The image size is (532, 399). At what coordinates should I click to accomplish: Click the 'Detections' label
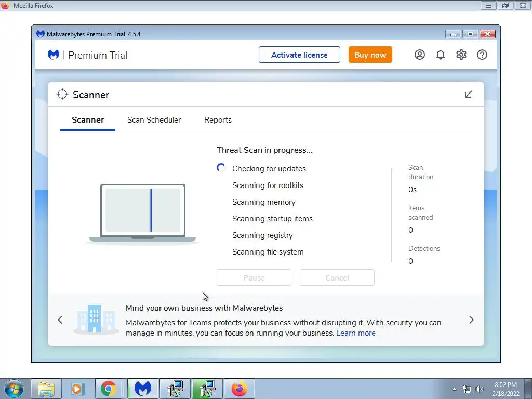[x=424, y=248]
